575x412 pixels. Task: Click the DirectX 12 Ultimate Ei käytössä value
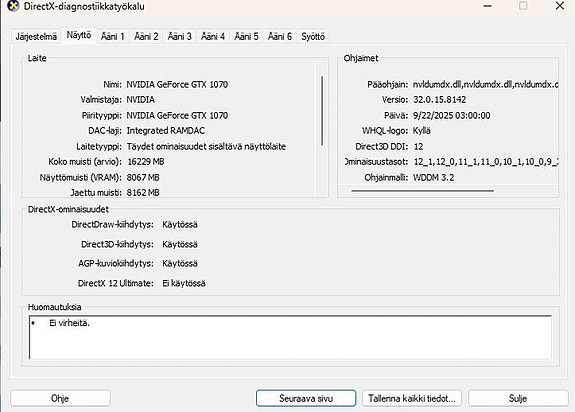pos(184,283)
